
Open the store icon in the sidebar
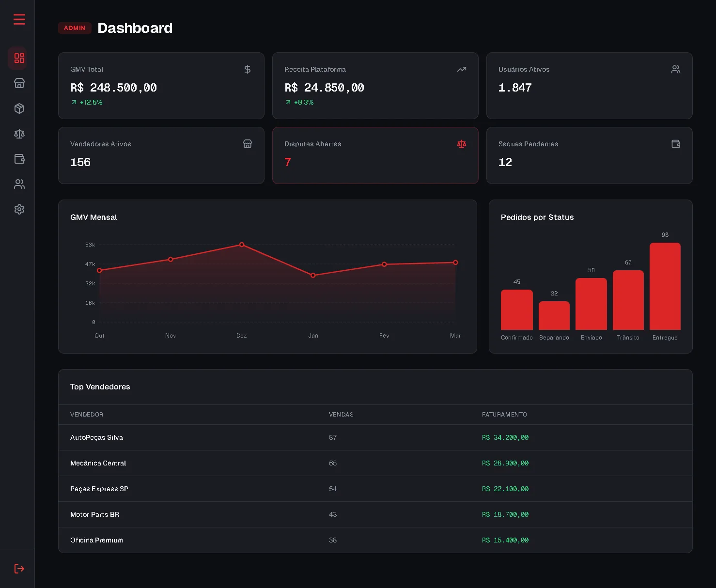(x=19, y=83)
